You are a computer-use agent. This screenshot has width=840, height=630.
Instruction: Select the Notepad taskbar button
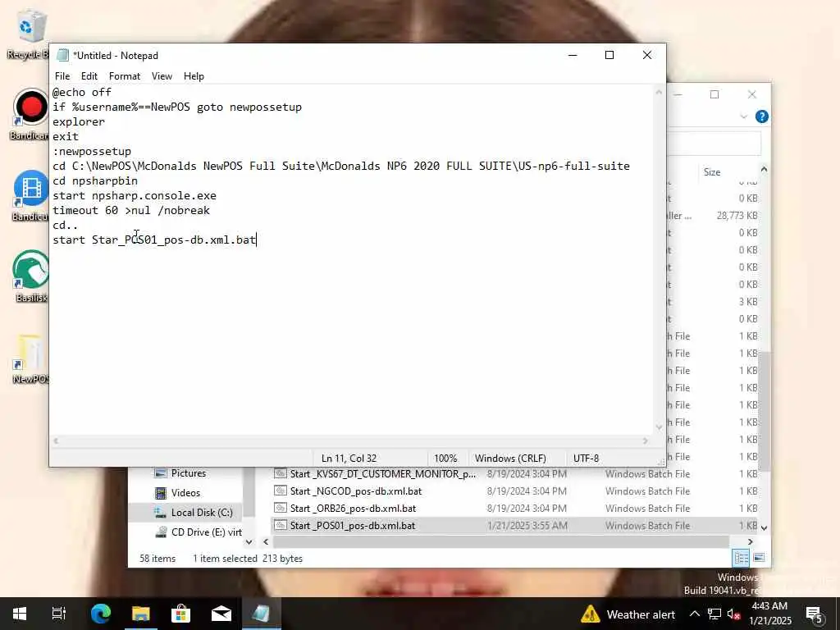coord(262,614)
